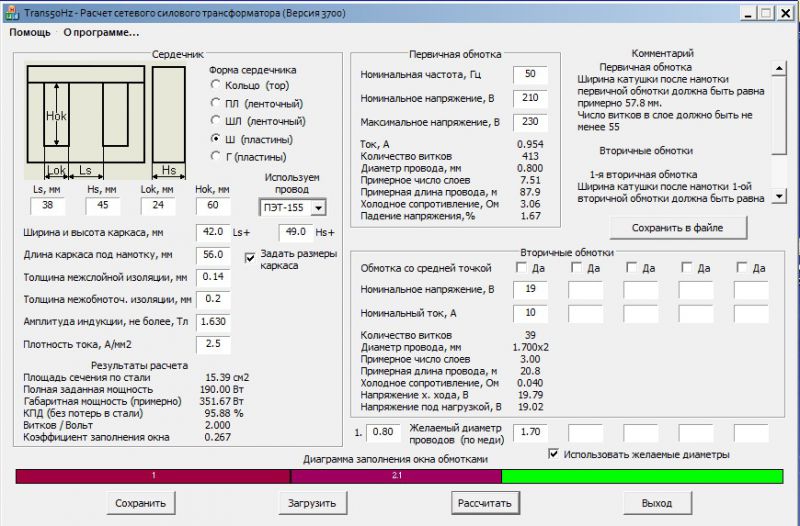Screen dimensions: 800x526
Task: Choose the Г (пластины) core shape
Action: click(x=216, y=157)
